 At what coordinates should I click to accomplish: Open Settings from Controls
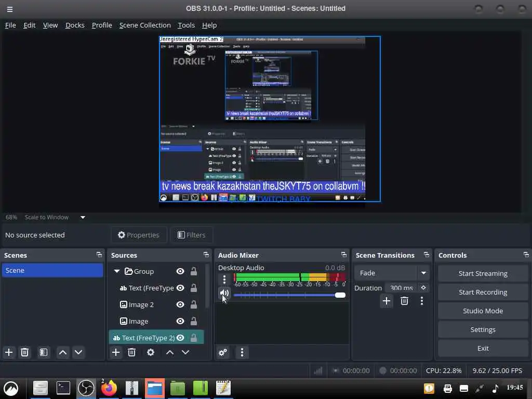click(483, 329)
